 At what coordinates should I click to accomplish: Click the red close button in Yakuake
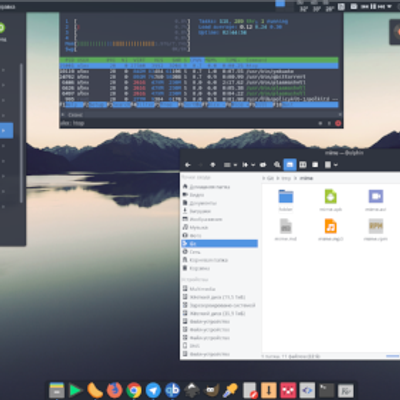(x=338, y=123)
